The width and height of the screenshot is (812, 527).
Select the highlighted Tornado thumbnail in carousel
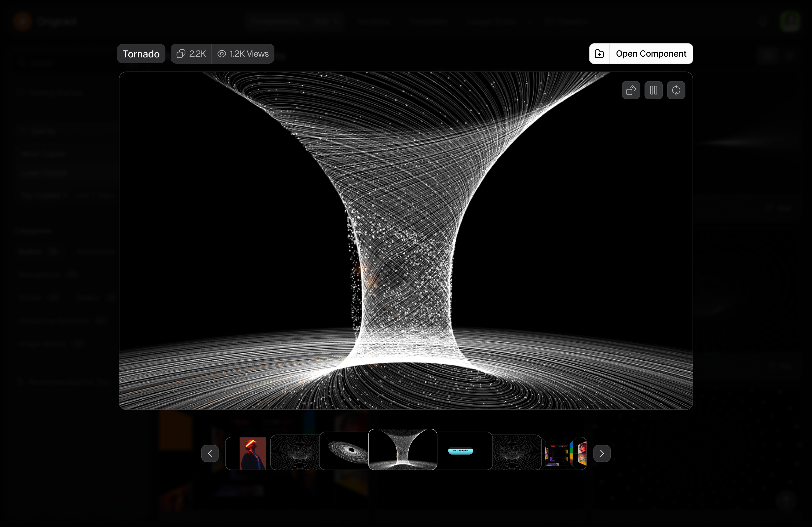[x=403, y=449]
